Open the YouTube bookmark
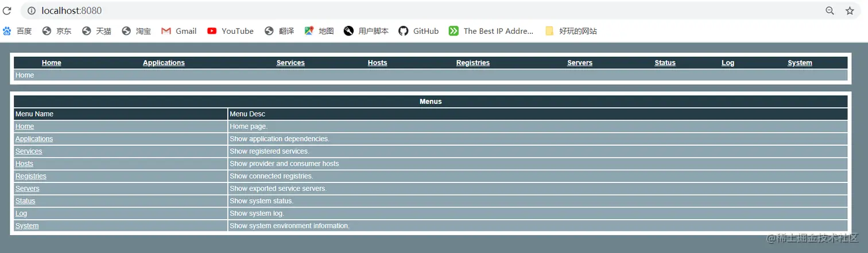This screenshot has width=868, height=253. 230,31
